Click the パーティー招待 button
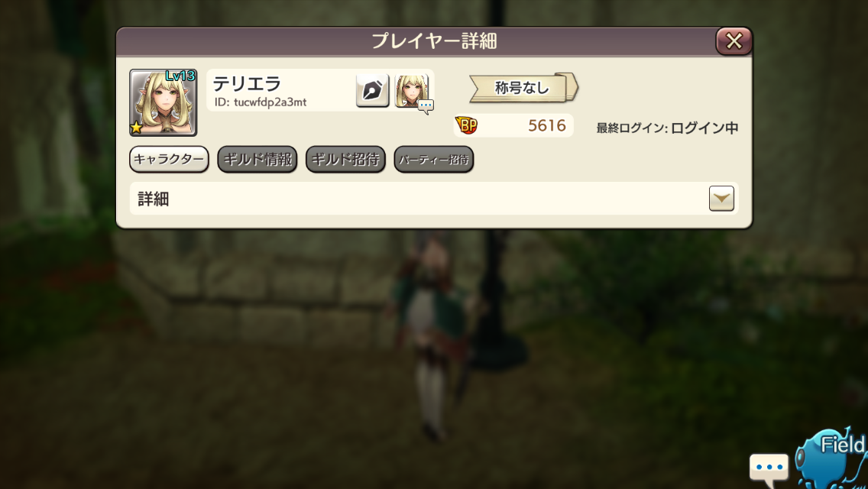This screenshot has width=868, height=489. 433,160
